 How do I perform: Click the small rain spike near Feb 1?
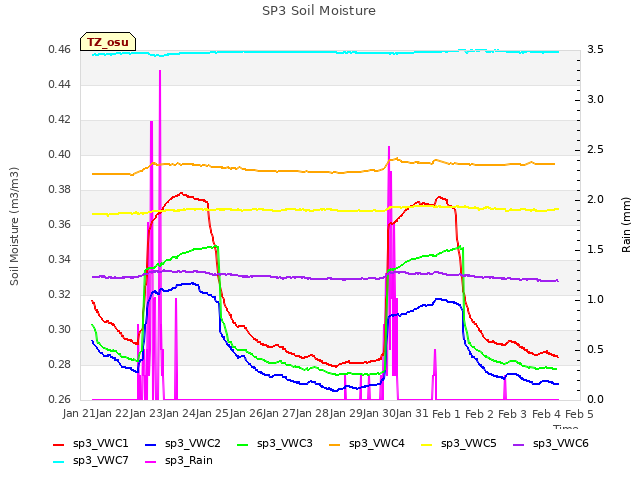pos(435,374)
